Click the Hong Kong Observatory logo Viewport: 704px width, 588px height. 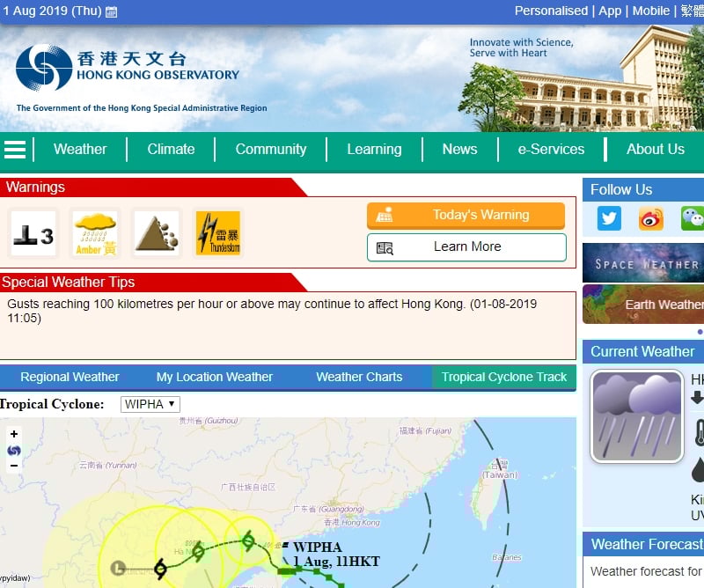pos(127,68)
